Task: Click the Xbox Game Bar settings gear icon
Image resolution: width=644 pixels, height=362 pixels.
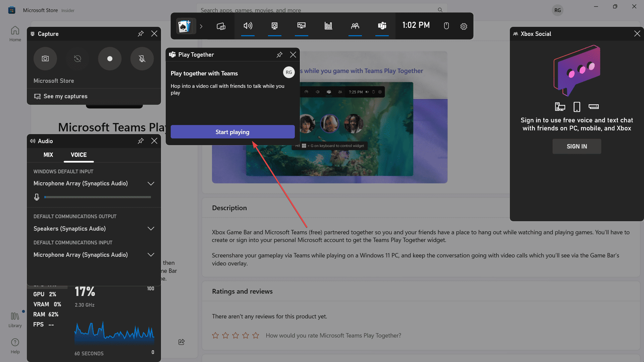Action: [x=464, y=25]
